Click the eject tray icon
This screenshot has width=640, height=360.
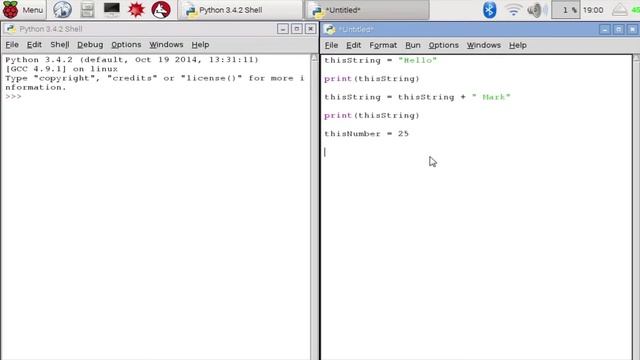click(620, 10)
